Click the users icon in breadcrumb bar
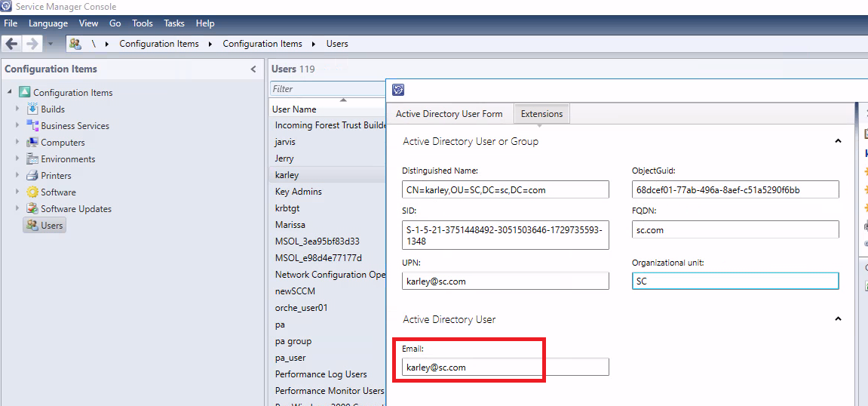This screenshot has width=868, height=406. click(x=76, y=44)
